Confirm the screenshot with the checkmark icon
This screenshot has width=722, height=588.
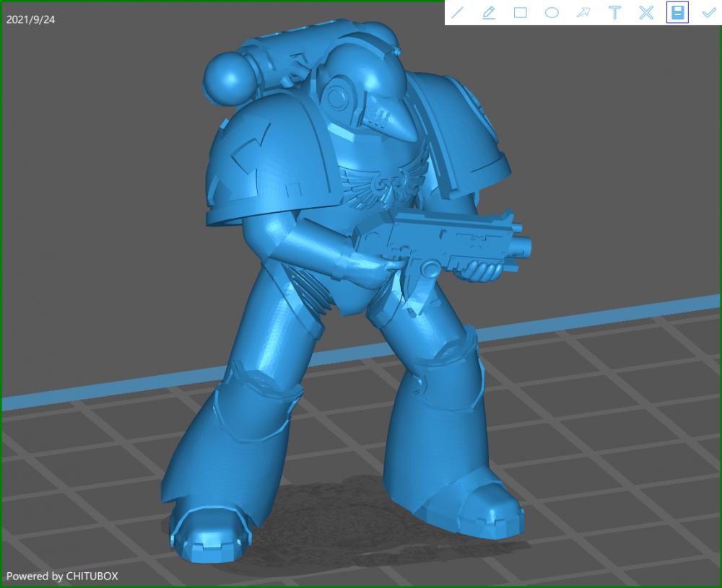coord(709,12)
